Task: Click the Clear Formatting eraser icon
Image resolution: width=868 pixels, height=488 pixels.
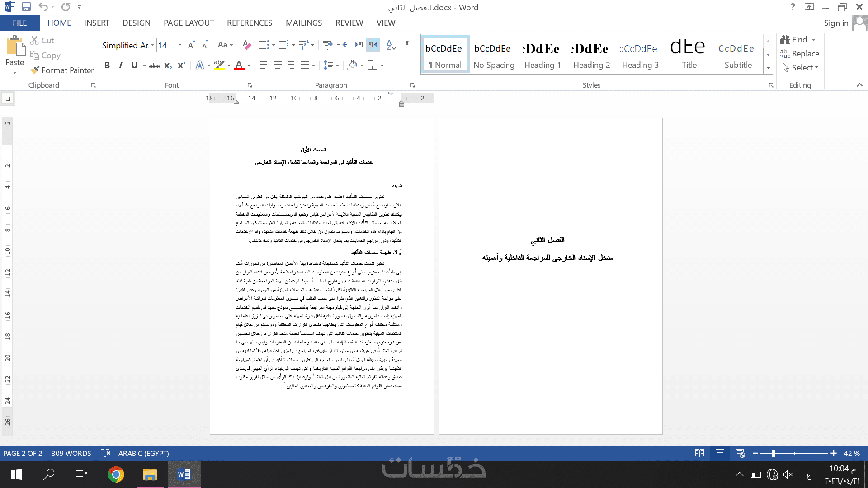Action: (246, 45)
